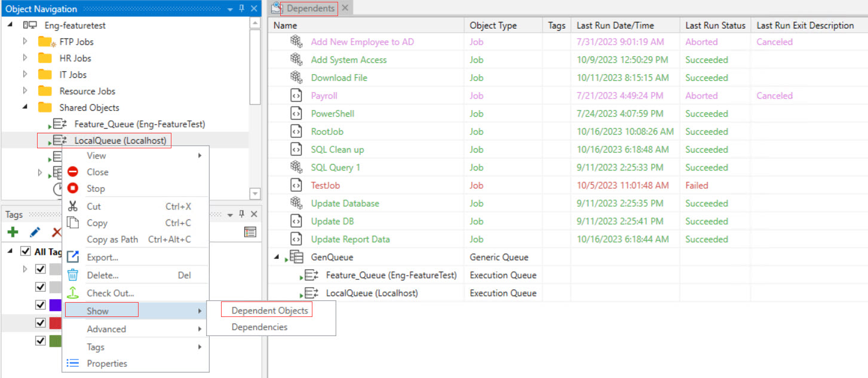Expand the FTP Jobs folder

tap(25, 42)
